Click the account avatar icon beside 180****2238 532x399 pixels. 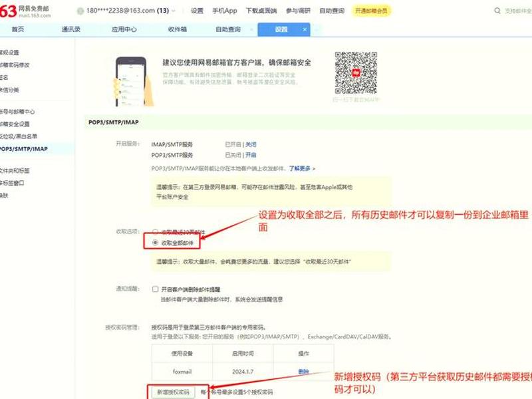coord(80,11)
